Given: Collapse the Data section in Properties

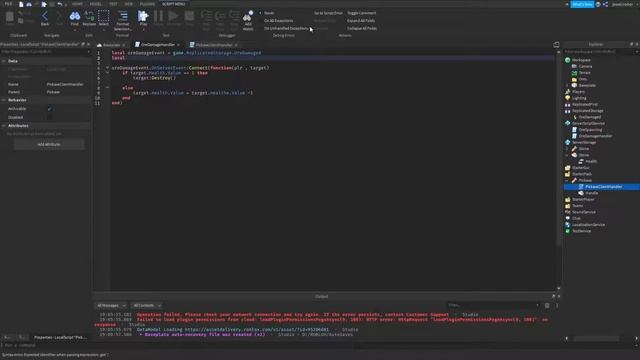Looking at the screenshot, I should tap(4, 61).
